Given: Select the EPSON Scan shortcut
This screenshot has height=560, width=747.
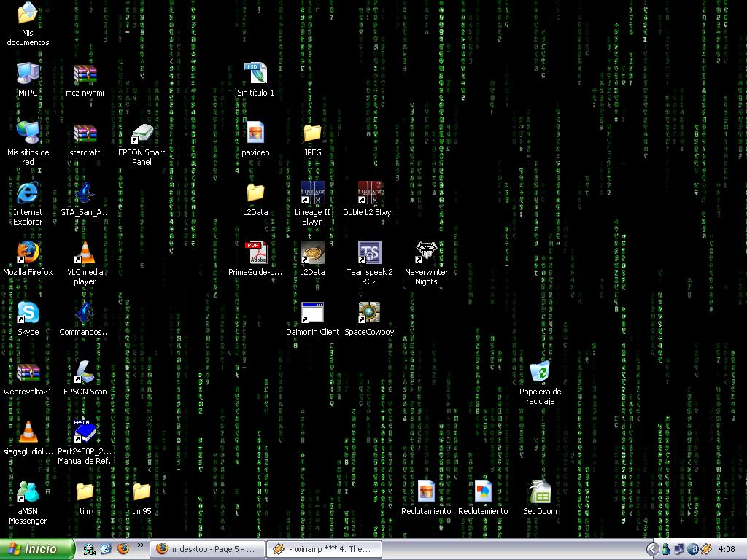Looking at the screenshot, I should pyautogui.click(x=85, y=378).
